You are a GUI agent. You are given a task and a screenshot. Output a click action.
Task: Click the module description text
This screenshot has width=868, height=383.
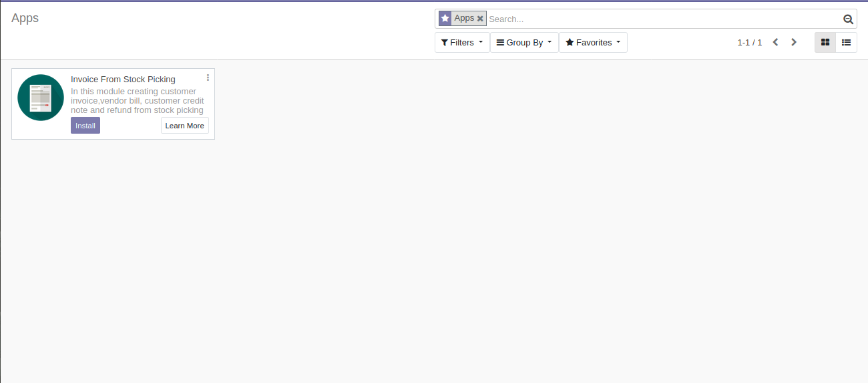click(138, 101)
